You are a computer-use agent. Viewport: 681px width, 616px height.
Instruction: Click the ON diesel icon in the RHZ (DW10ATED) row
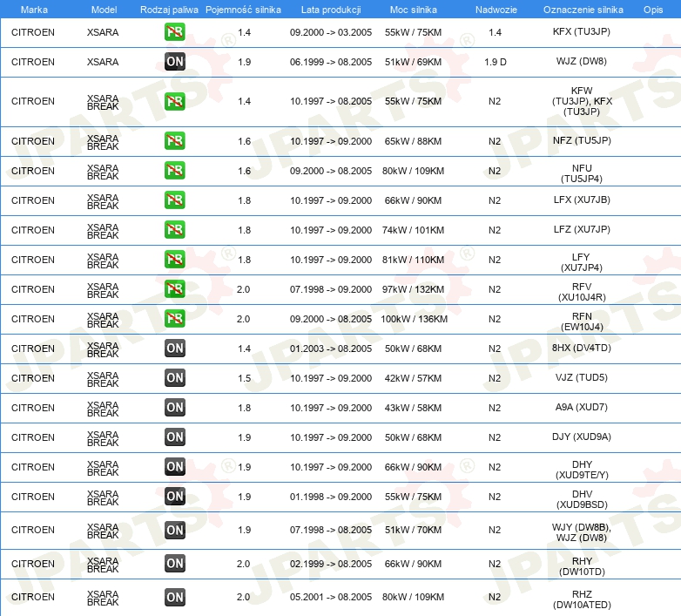[x=174, y=597]
